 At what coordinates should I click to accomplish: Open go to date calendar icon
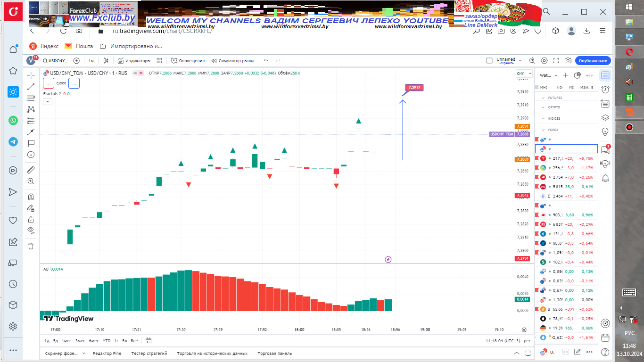coord(149,340)
